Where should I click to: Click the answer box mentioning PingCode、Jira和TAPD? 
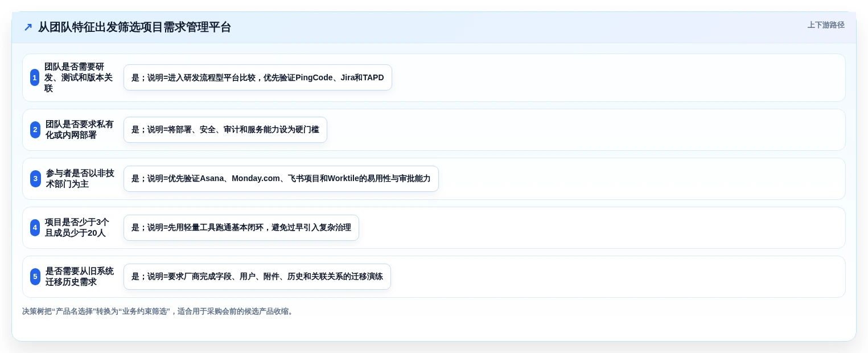[x=258, y=77]
